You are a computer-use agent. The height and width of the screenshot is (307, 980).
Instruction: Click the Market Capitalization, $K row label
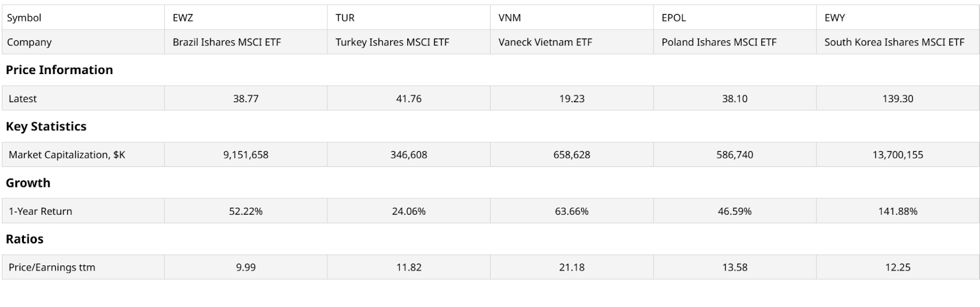(67, 155)
